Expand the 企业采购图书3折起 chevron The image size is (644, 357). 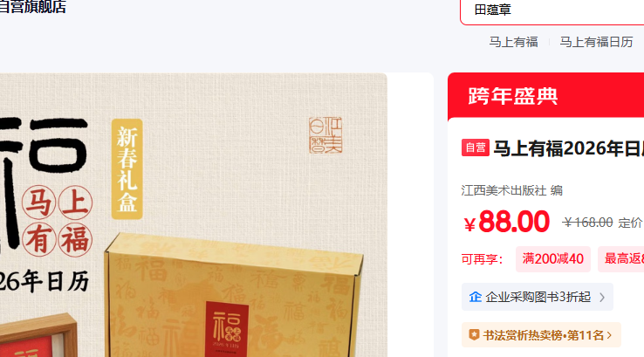pyautogui.click(x=602, y=297)
